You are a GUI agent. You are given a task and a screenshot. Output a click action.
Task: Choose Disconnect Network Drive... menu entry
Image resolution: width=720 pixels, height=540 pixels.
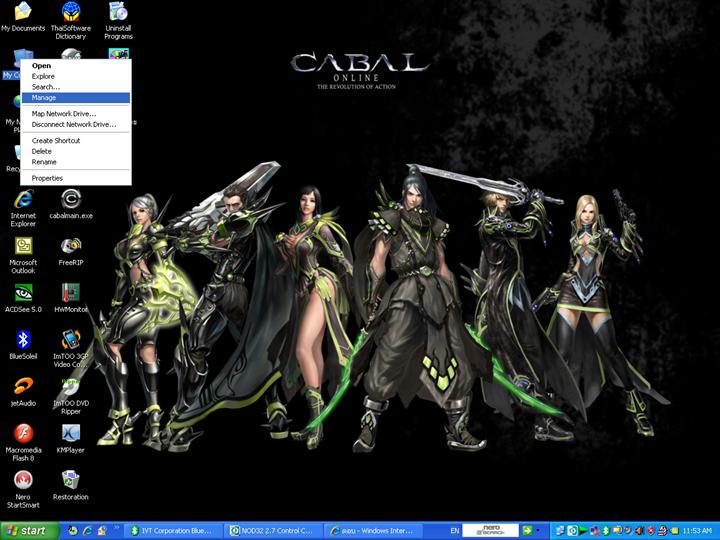[76, 124]
